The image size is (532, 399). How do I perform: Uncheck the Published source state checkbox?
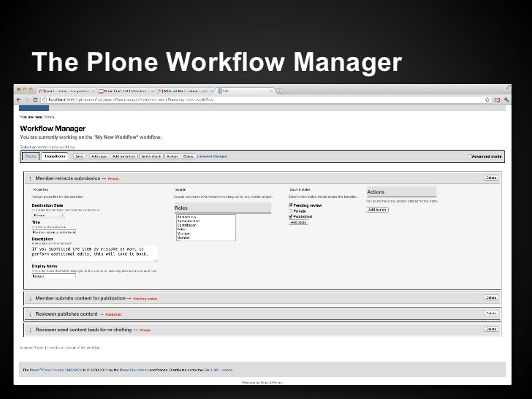click(290, 216)
